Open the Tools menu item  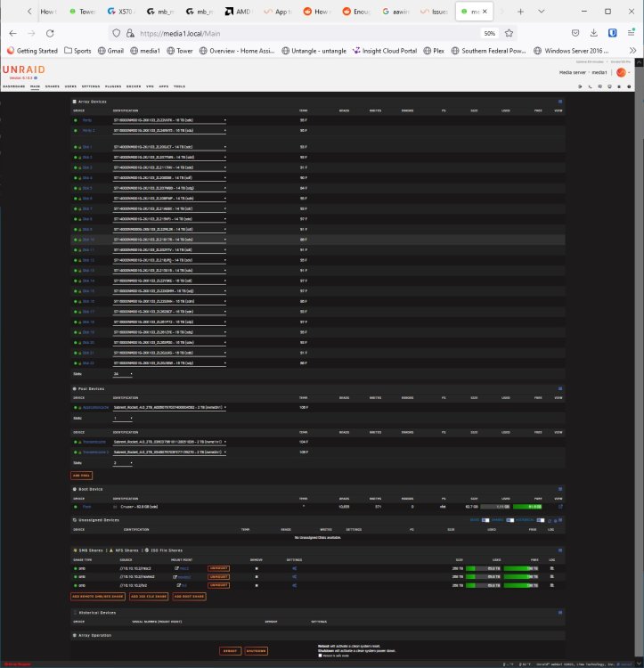point(179,86)
